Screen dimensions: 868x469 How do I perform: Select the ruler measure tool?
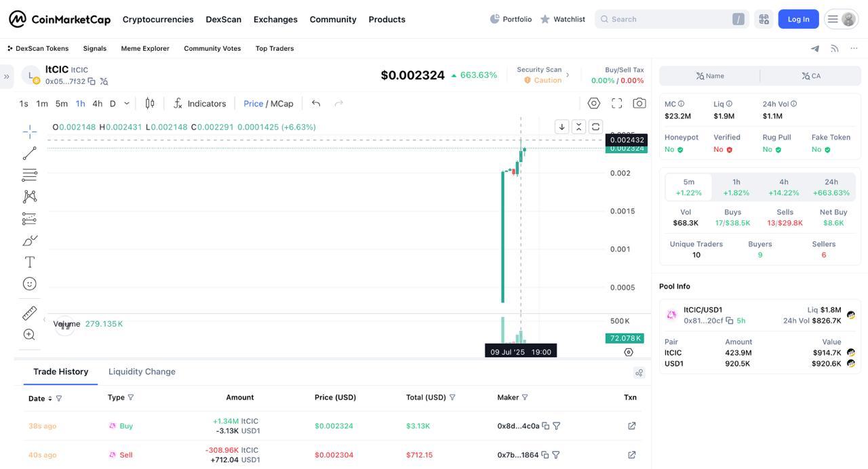(30, 313)
